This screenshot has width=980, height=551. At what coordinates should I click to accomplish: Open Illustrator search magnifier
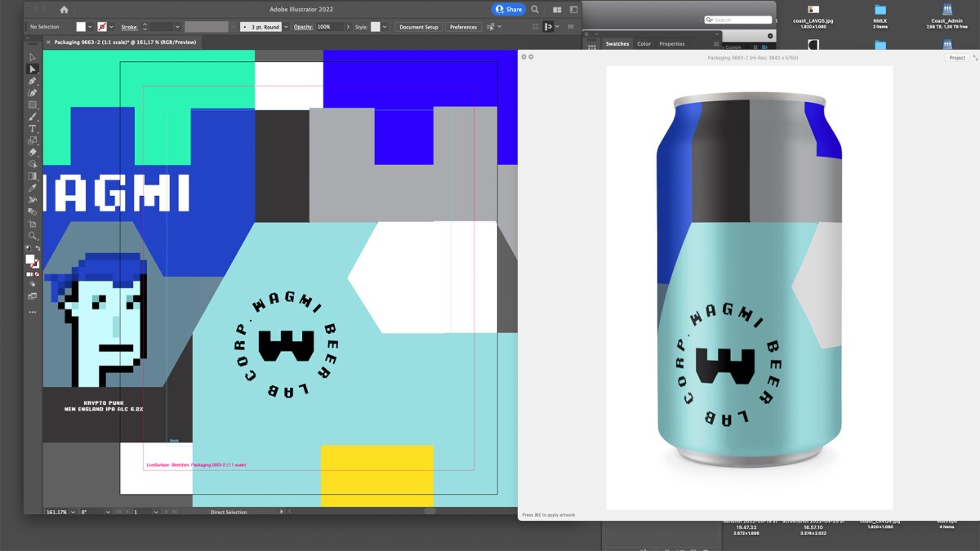click(535, 10)
